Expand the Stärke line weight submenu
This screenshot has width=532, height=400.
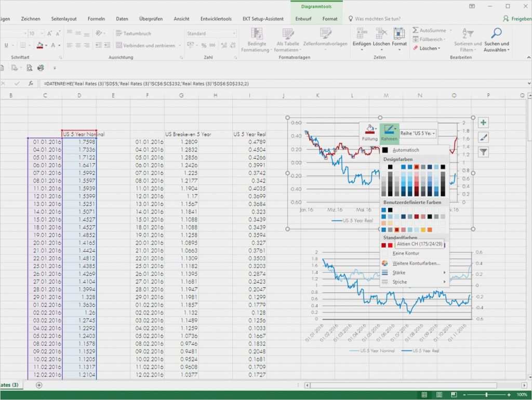tap(414, 273)
